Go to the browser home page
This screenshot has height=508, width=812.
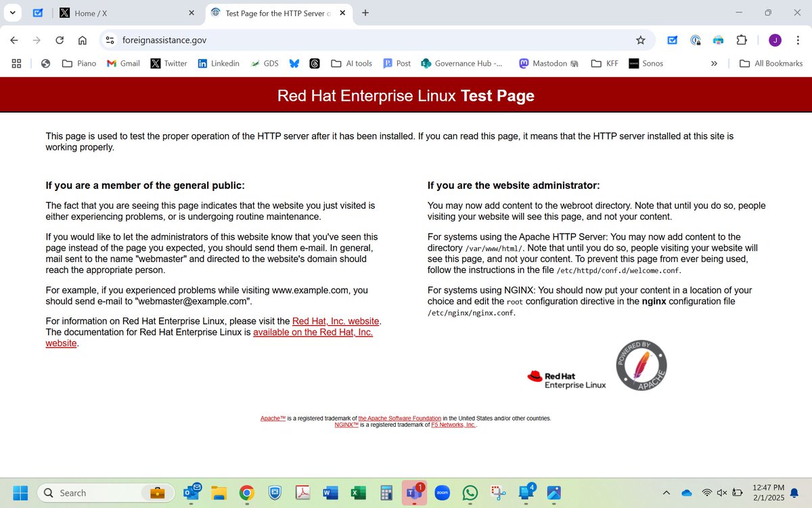[x=83, y=40]
